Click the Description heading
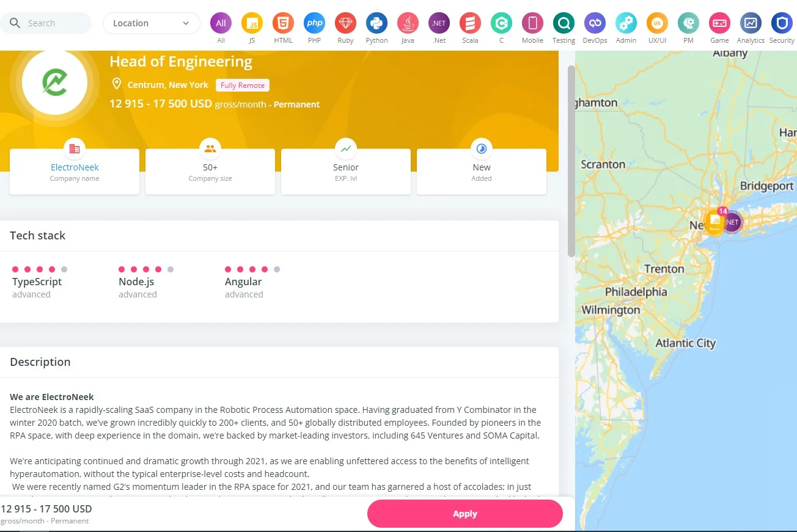This screenshot has height=532, width=797. pos(40,362)
